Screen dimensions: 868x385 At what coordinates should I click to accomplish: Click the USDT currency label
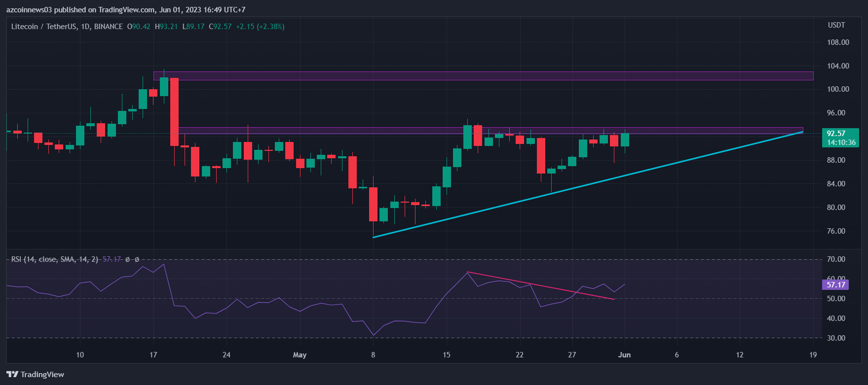[x=836, y=25]
